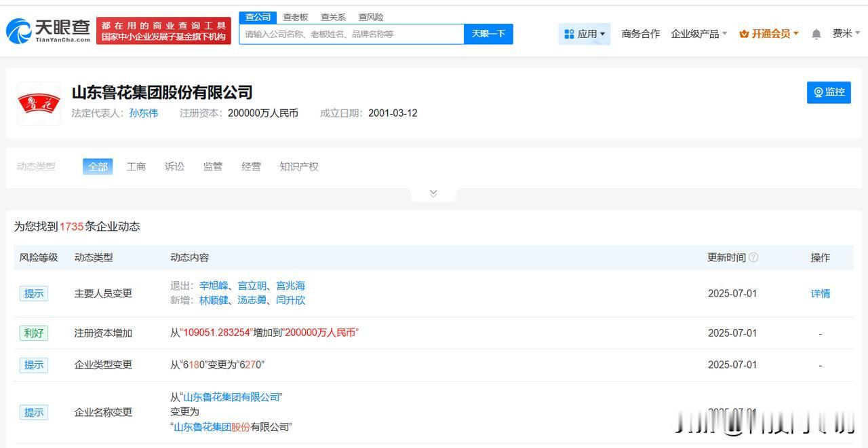Click the 成立日期 2001-03-12 value
Screen dimensions: 868x448
[393, 113]
